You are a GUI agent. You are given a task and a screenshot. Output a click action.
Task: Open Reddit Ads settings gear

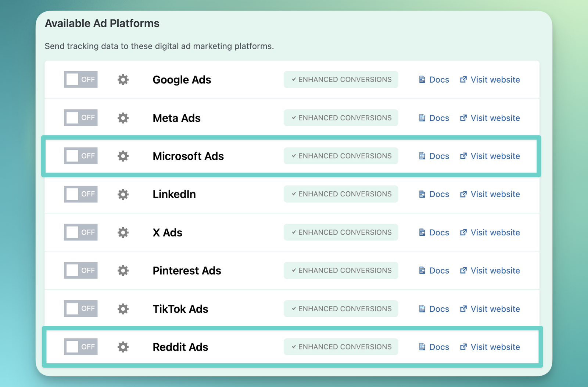click(x=123, y=347)
